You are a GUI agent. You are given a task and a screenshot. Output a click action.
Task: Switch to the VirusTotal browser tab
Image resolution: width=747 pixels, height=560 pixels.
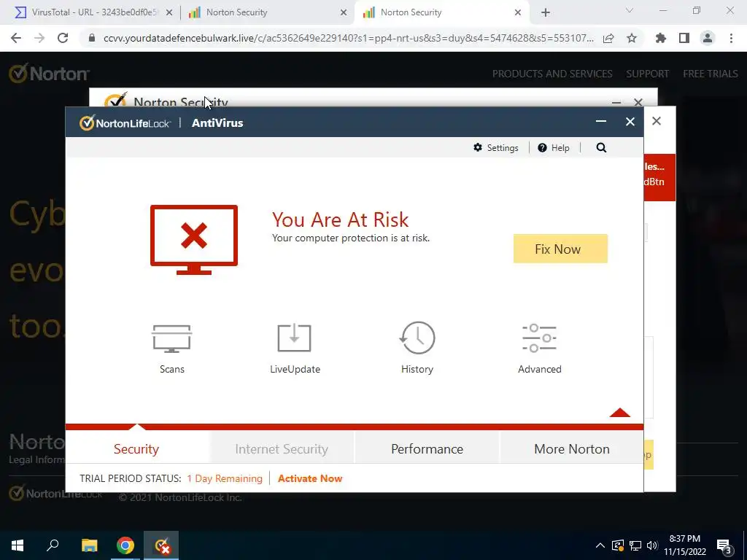tap(94, 12)
